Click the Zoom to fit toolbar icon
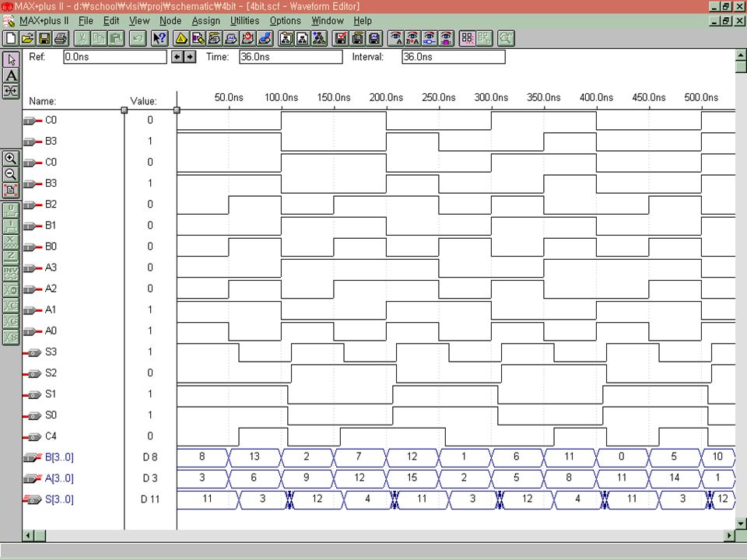Image resolution: width=747 pixels, height=560 pixels. (506, 39)
